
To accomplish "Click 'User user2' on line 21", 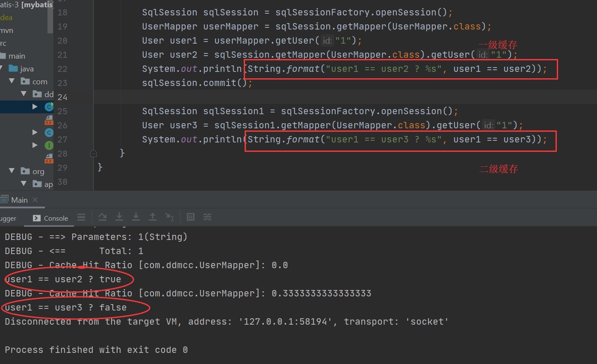I will click(x=170, y=55).
